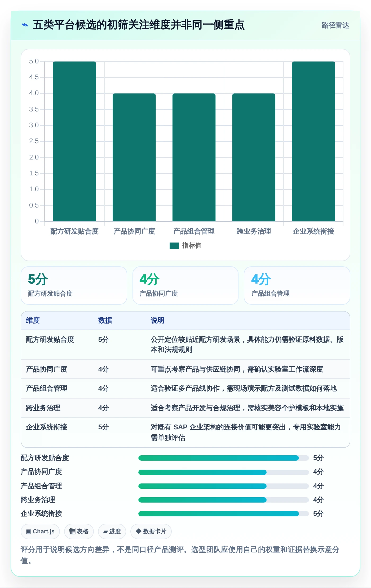
Task: Click the lightning icon beside the card title
Action: 25,25
